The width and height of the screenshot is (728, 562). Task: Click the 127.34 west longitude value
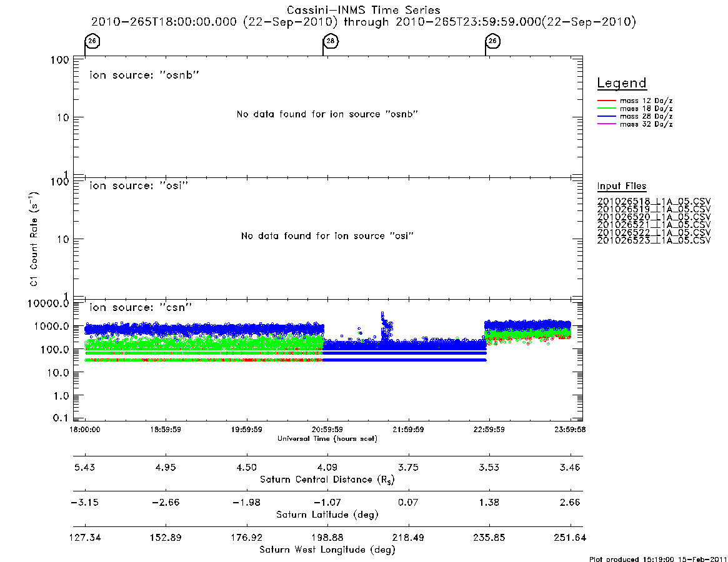(85, 538)
